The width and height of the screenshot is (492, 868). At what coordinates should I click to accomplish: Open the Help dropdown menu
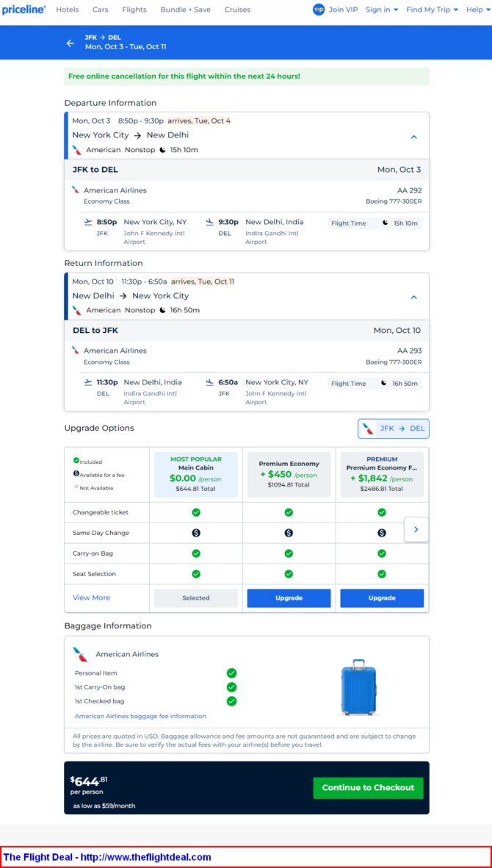(x=477, y=10)
